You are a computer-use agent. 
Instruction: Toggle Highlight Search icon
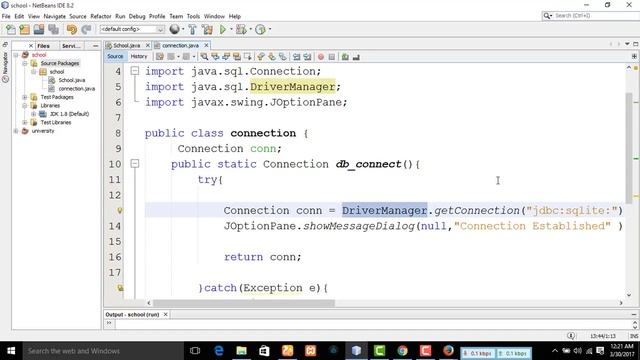tap(237, 57)
